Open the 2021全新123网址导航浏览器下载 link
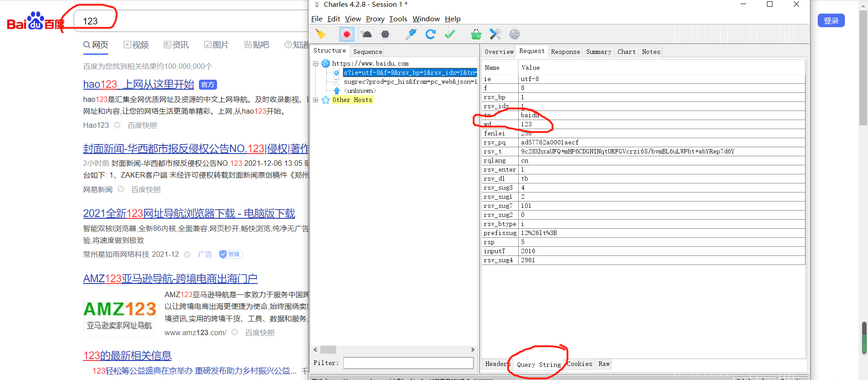The height and width of the screenshot is (380, 868). [189, 213]
